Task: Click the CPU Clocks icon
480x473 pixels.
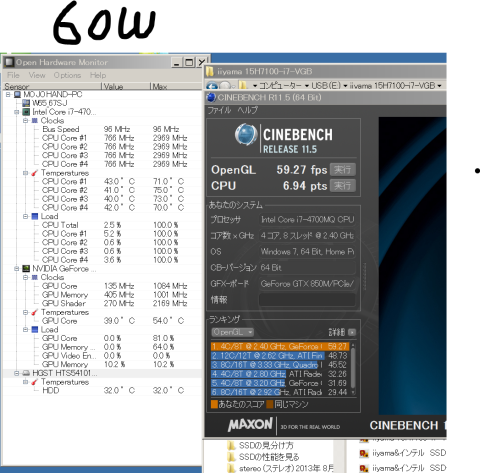Action: point(35,121)
